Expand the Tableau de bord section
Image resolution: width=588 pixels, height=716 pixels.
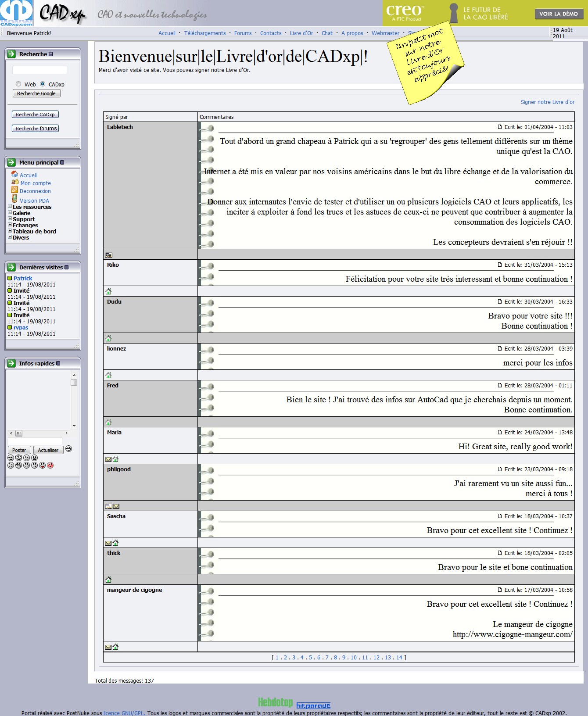point(10,231)
